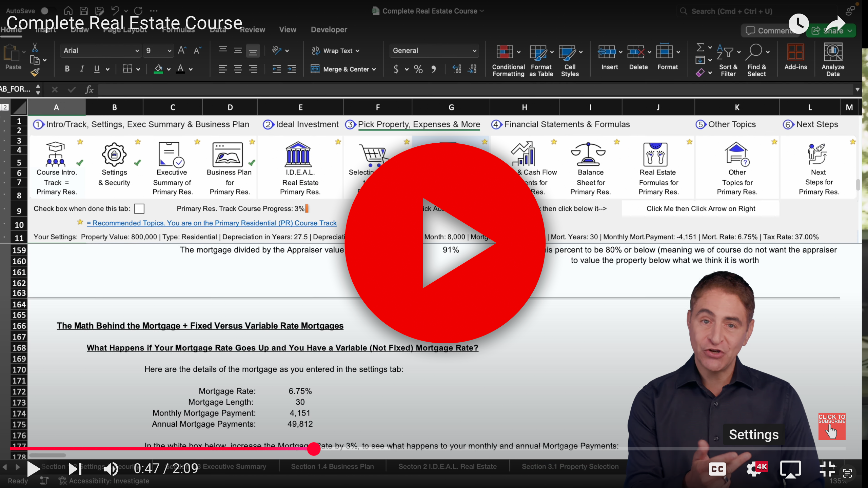This screenshot has height=488, width=868.
Task: Click the Borders icon
Action: point(127,69)
